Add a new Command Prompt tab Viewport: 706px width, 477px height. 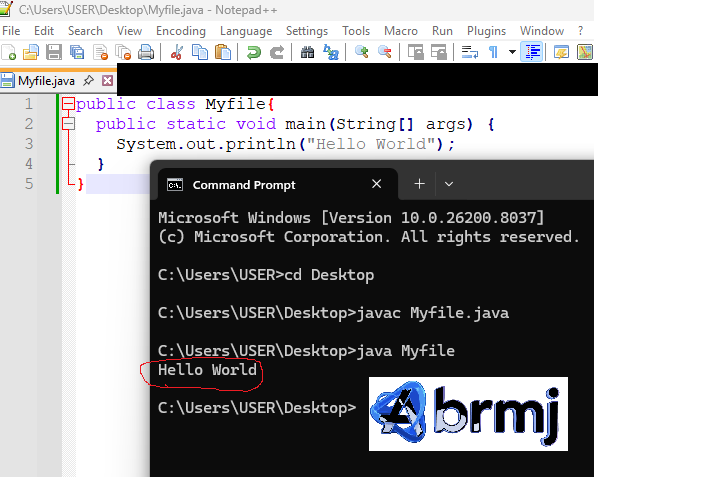[x=420, y=184]
